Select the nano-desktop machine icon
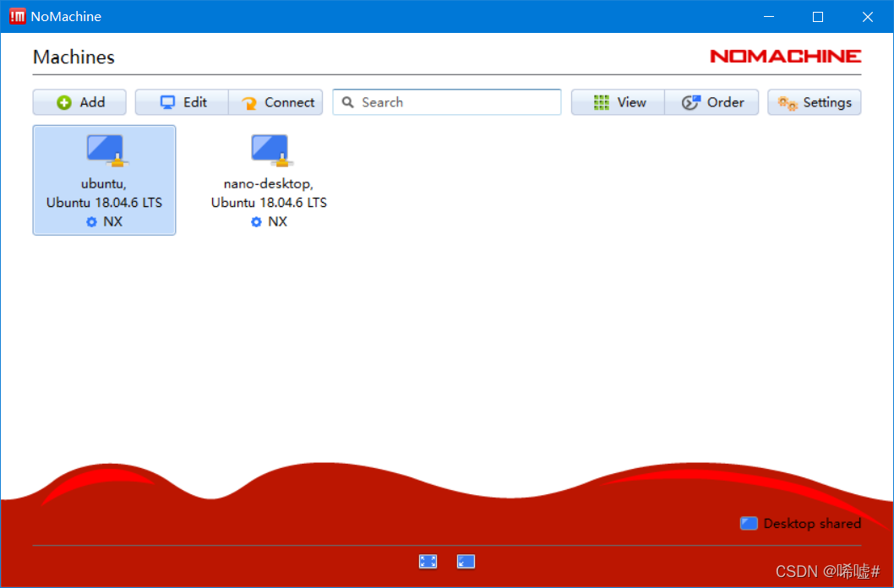894x588 pixels. 272,151
